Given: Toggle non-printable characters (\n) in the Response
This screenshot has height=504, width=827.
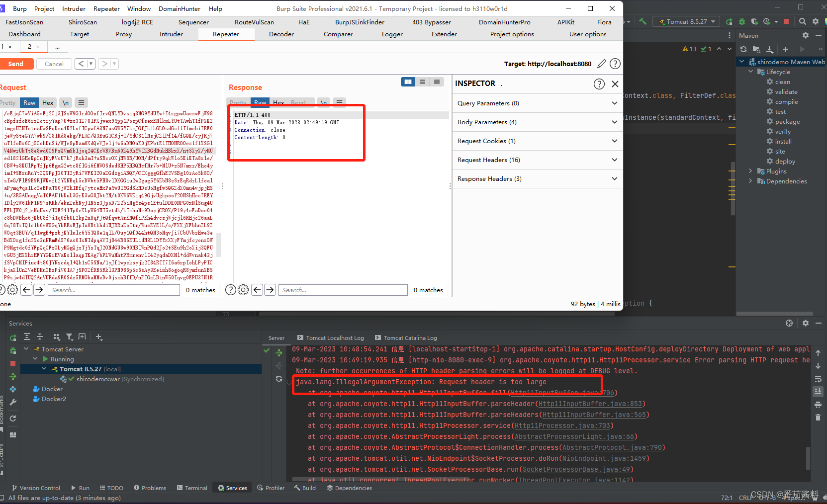Looking at the screenshot, I should [324, 102].
